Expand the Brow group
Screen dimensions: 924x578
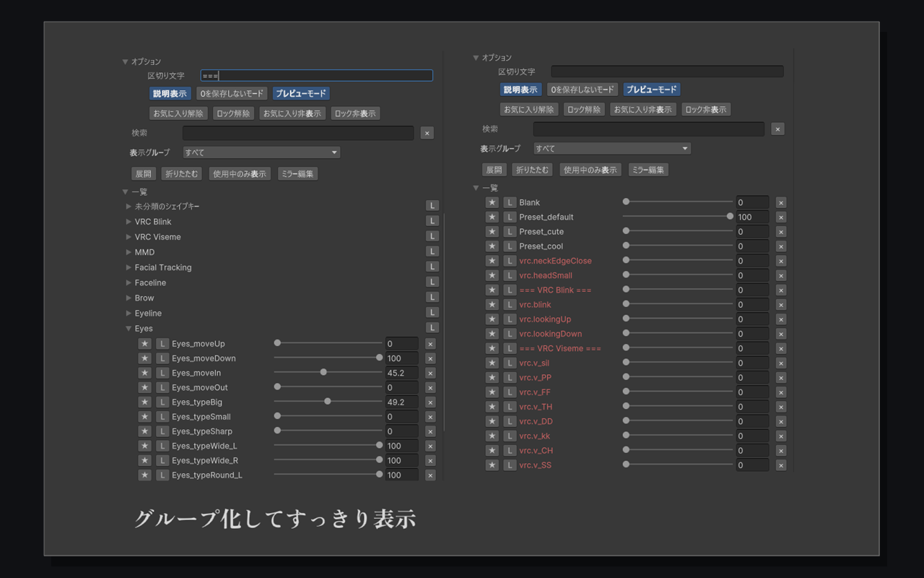coord(129,298)
